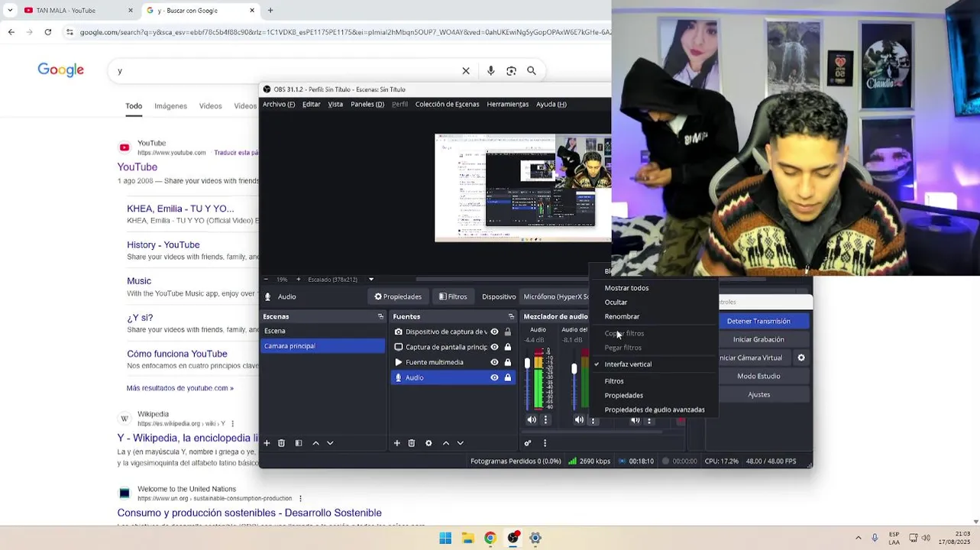
Task: Delete selected source with trash icon in Fuentes
Action: pos(412,443)
